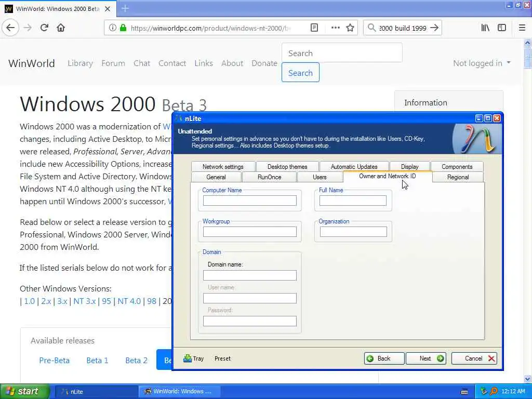The width and height of the screenshot is (532, 399).
Task: Open WinWorld Forum link
Action: point(113,63)
